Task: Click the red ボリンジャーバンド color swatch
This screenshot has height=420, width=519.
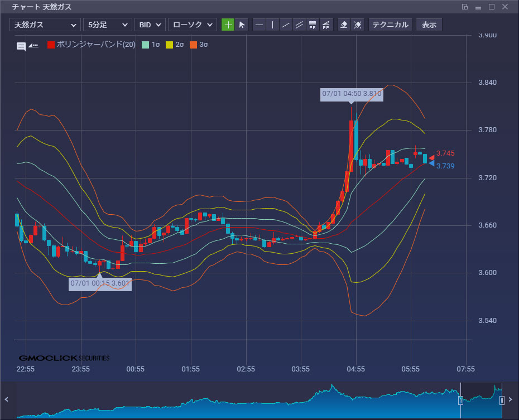Action: coord(51,45)
